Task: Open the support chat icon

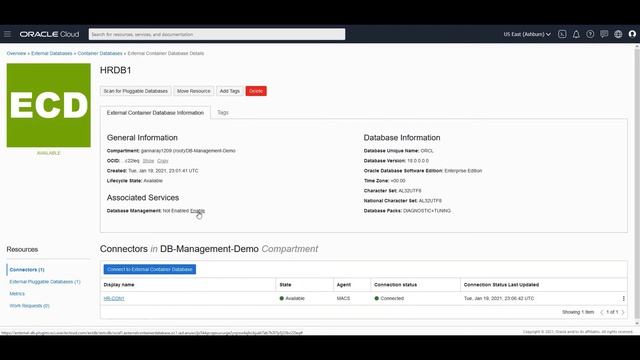Action: pyautogui.click(x=604, y=34)
